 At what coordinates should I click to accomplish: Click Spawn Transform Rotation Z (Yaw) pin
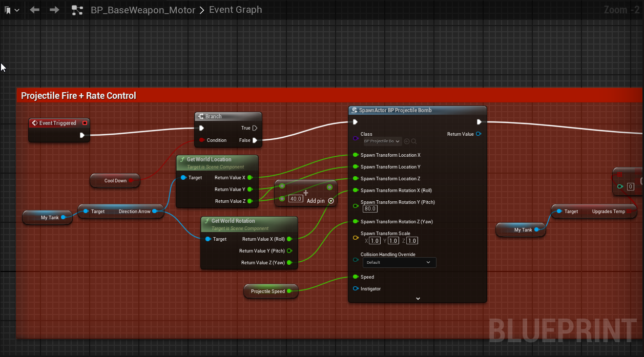pos(355,221)
